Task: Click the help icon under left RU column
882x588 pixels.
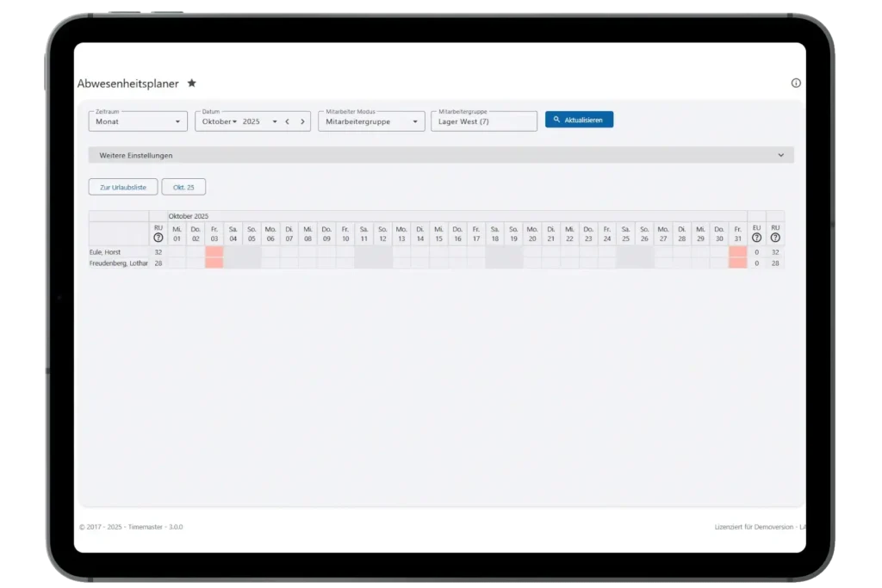Action: tap(158, 238)
